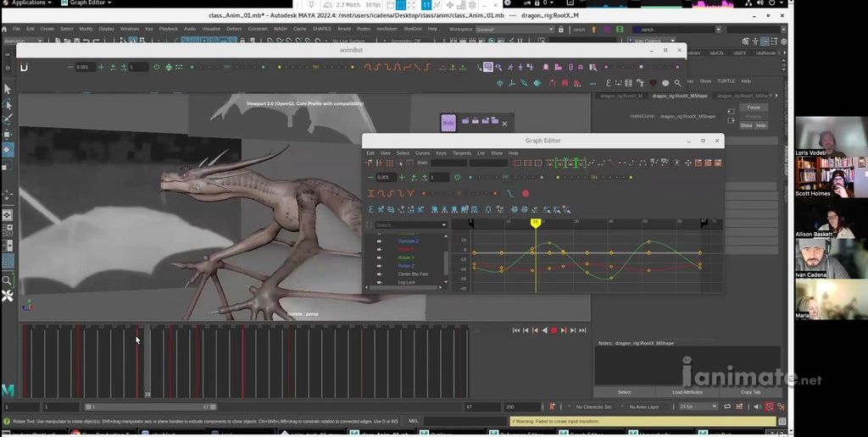This screenshot has height=437, width=868.
Task: Click Graph Editor move nearest key tool icon
Action: pyautogui.click(x=370, y=163)
